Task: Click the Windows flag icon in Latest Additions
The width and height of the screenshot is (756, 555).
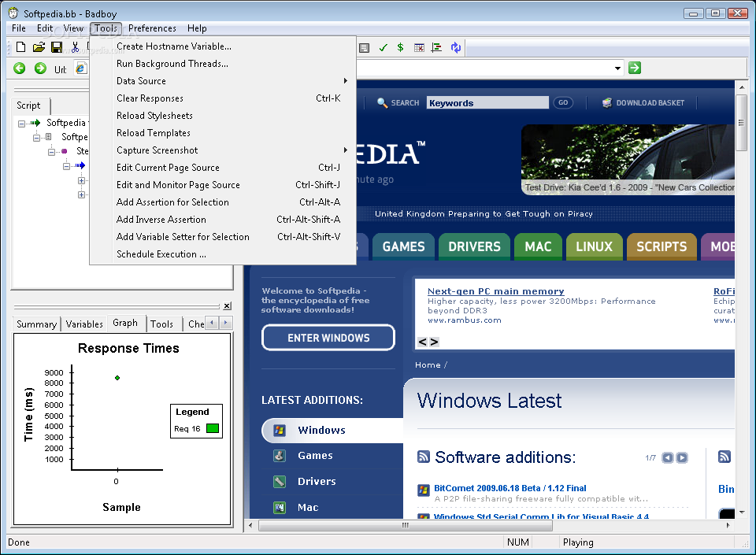Action: coord(280,430)
